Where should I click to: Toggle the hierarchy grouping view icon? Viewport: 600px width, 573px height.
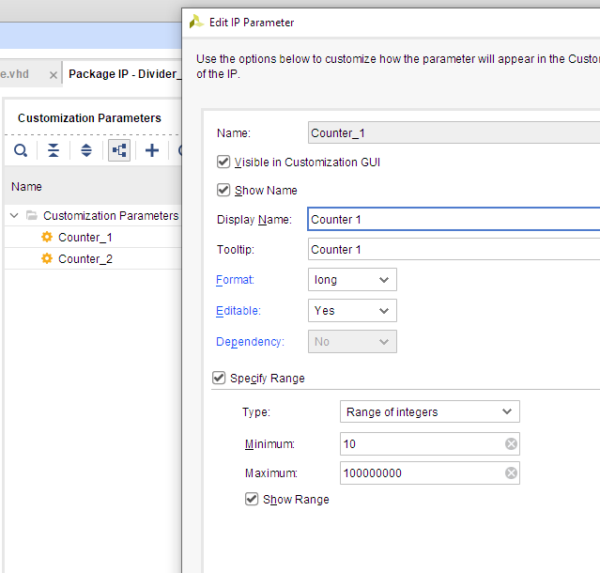click(x=119, y=150)
